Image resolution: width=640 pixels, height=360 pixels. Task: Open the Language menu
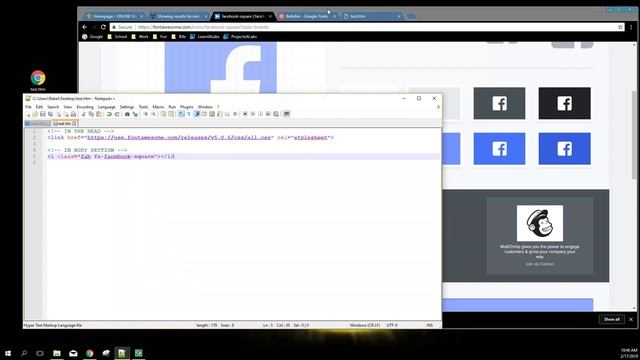[x=107, y=107]
